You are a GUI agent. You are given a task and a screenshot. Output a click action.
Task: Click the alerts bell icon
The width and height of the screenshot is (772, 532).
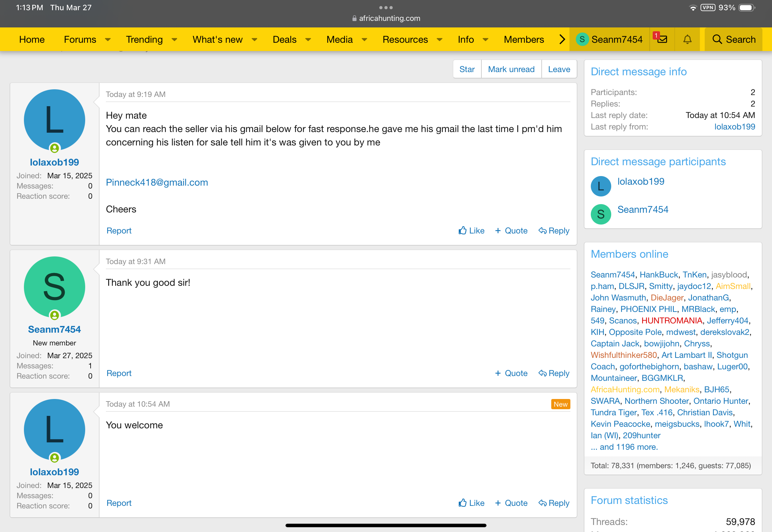tap(687, 39)
